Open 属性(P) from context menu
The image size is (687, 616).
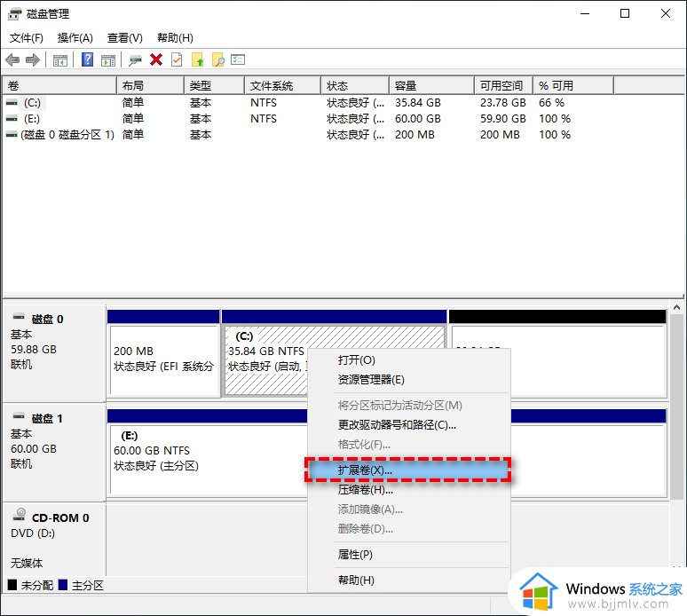[409, 555]
